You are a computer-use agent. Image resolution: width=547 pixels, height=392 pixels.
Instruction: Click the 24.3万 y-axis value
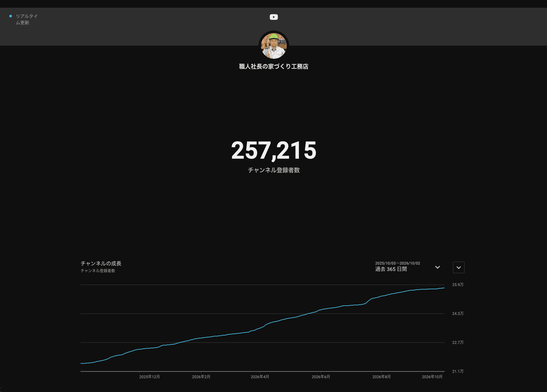(x=458, y=314)
